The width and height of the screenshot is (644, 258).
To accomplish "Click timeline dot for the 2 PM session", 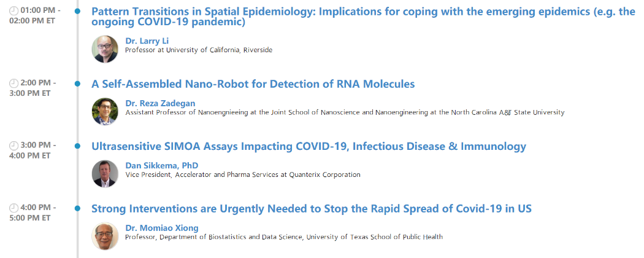I will click(78, 84).
